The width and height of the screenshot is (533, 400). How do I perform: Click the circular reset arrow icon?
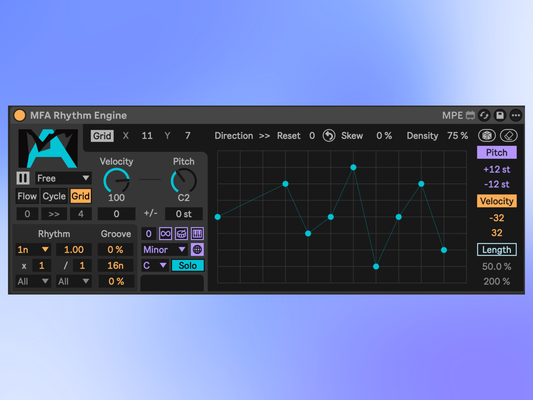click(329, 136)
